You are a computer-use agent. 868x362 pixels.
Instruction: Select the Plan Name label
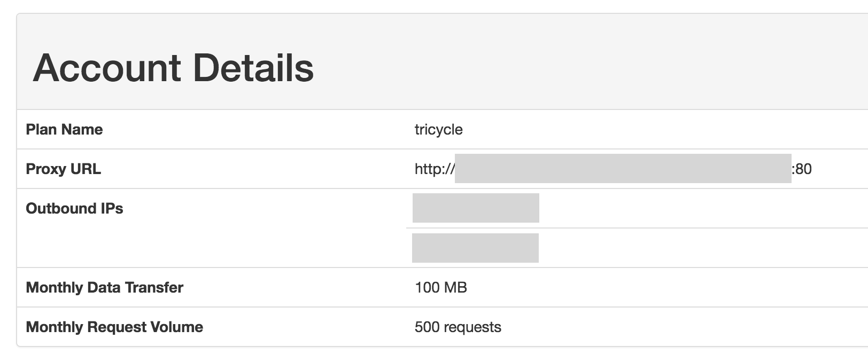tap(64, 130)
